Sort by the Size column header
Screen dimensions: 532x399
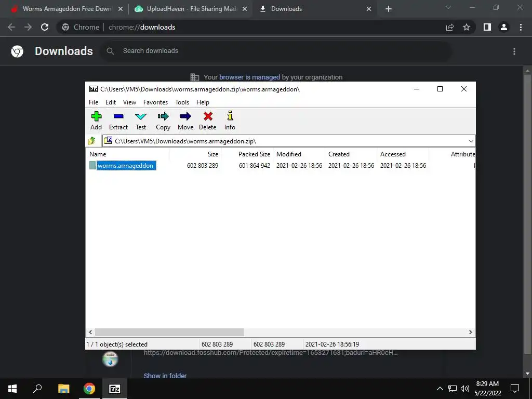tap(195, 154)
